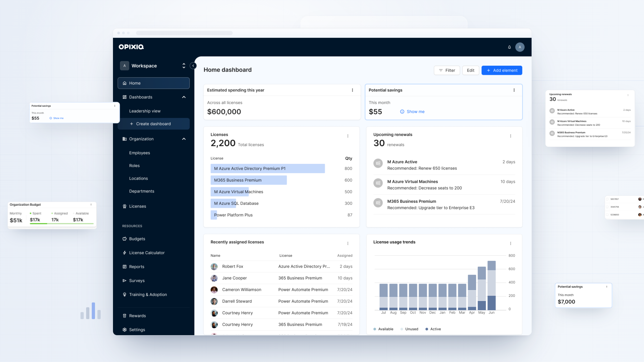Click M365 Business Premium renewal icon

(x=378, y=203)
